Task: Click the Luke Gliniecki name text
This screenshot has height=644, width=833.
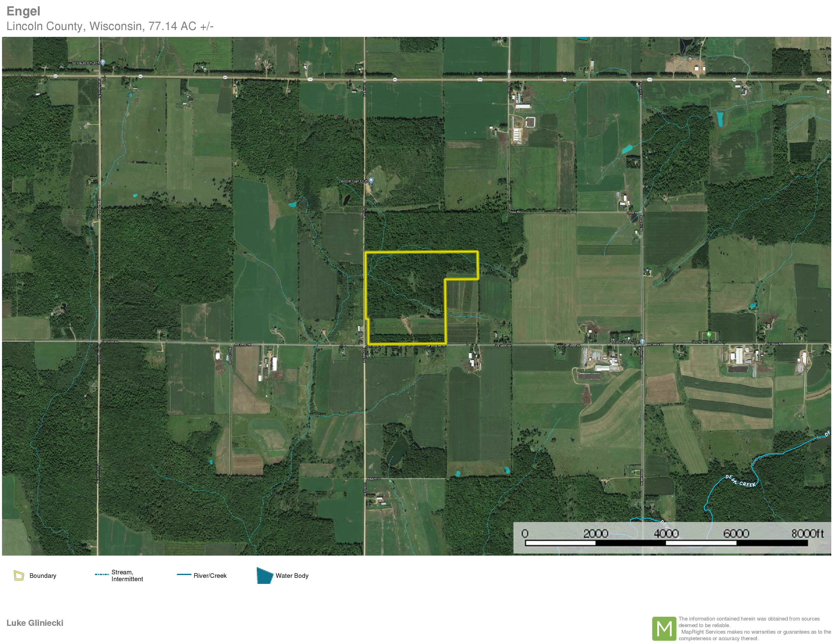Action: tap(35, 623)
